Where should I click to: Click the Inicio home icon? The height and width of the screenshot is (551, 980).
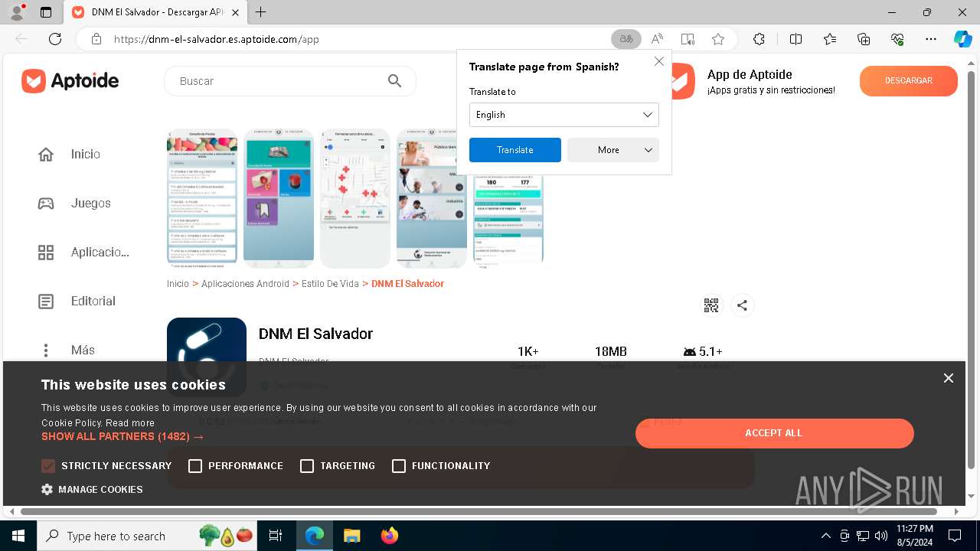(x=46, y=155)
